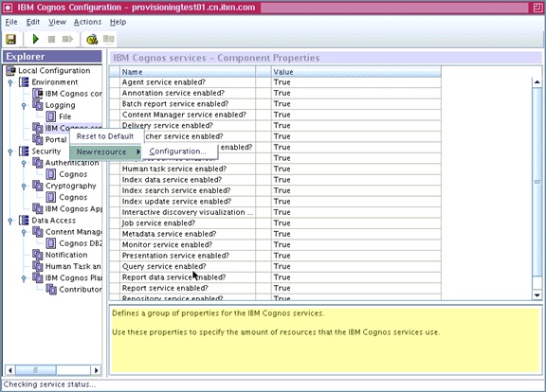
Task: Click Index search service enabled? row
Action: point(275,190)
